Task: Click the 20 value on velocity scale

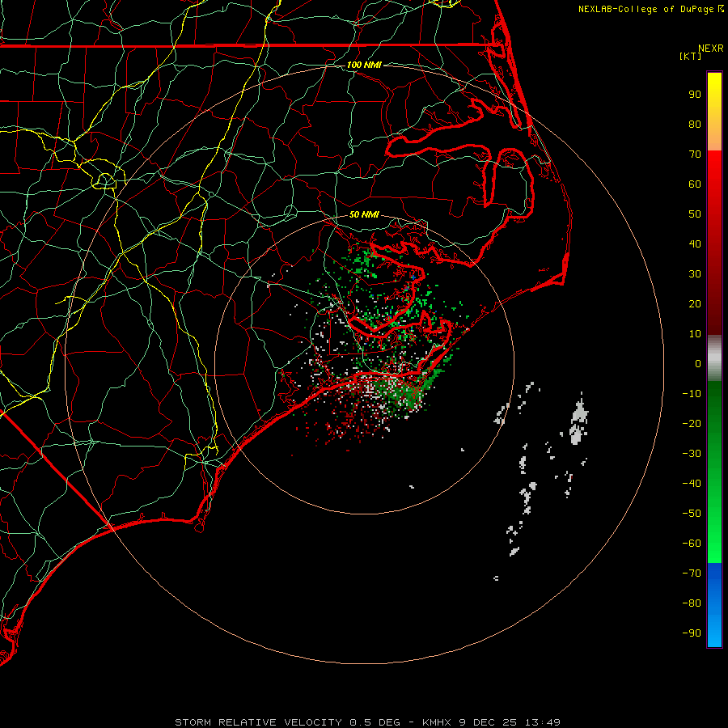Action: pos(695,303)
